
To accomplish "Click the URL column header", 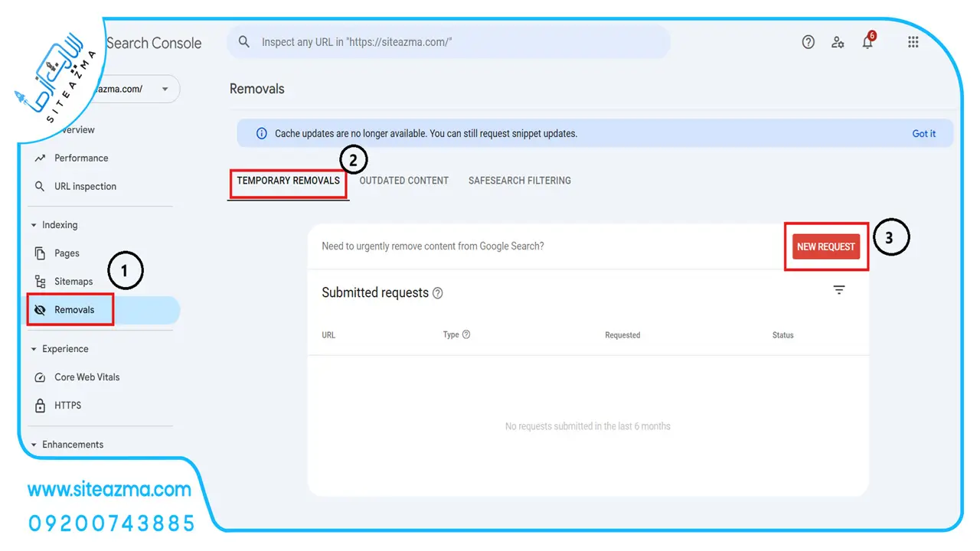I will pos(328,335).
